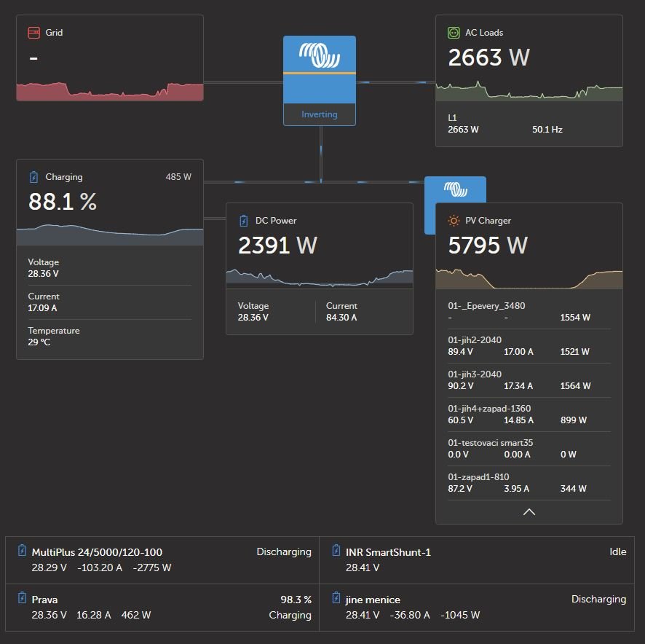Click the Grid panel icon

33,33
